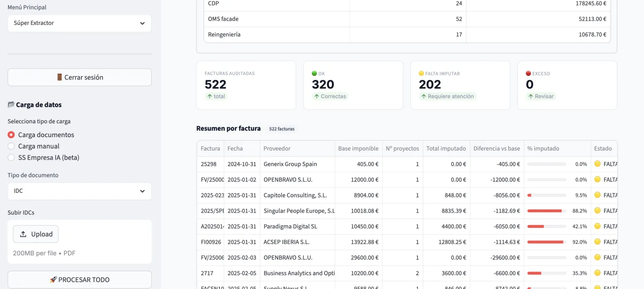Click the Resumen por factura heading
Image resolution: width=644 pixels, height=289 pixels.
229,128
